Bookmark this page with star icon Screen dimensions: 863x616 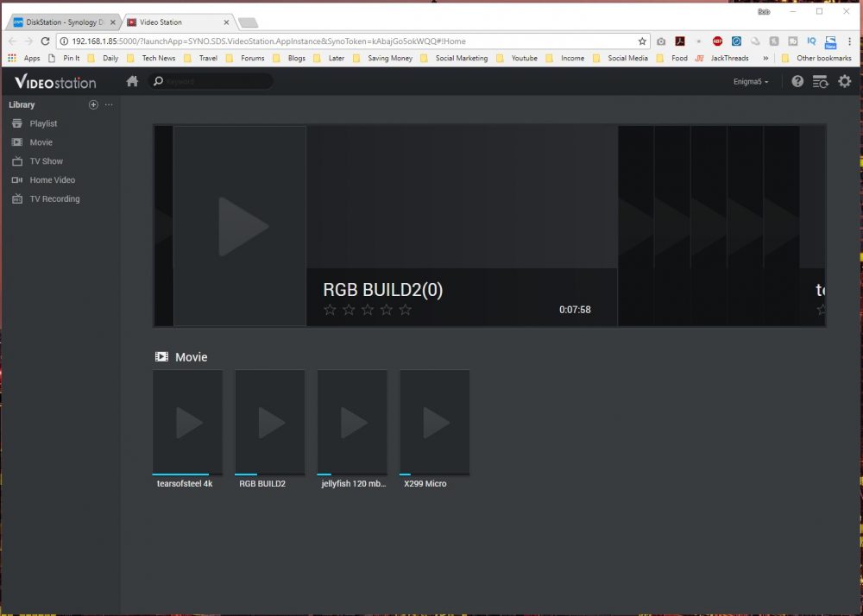tap(642, 41)
